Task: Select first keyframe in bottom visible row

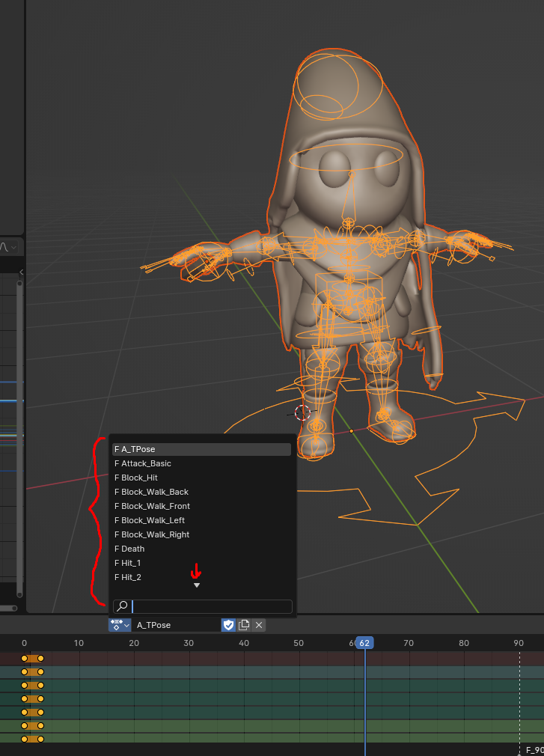Action: (24, 739)
